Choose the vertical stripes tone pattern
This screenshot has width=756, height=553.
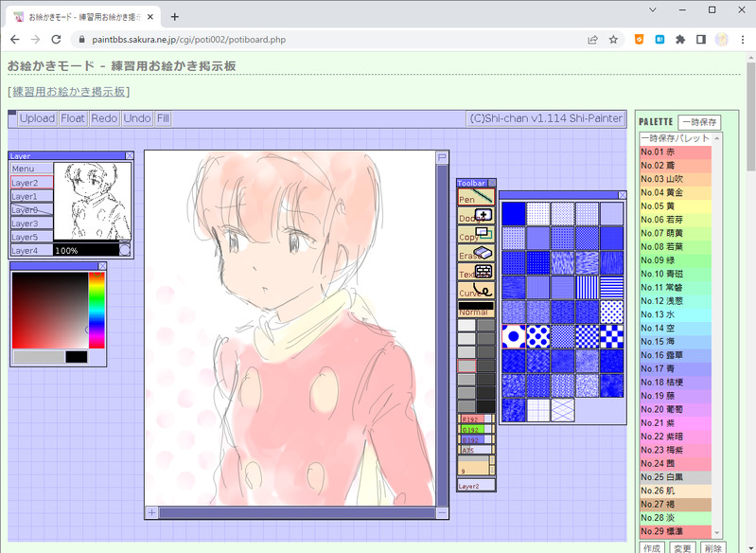[588, 288]
